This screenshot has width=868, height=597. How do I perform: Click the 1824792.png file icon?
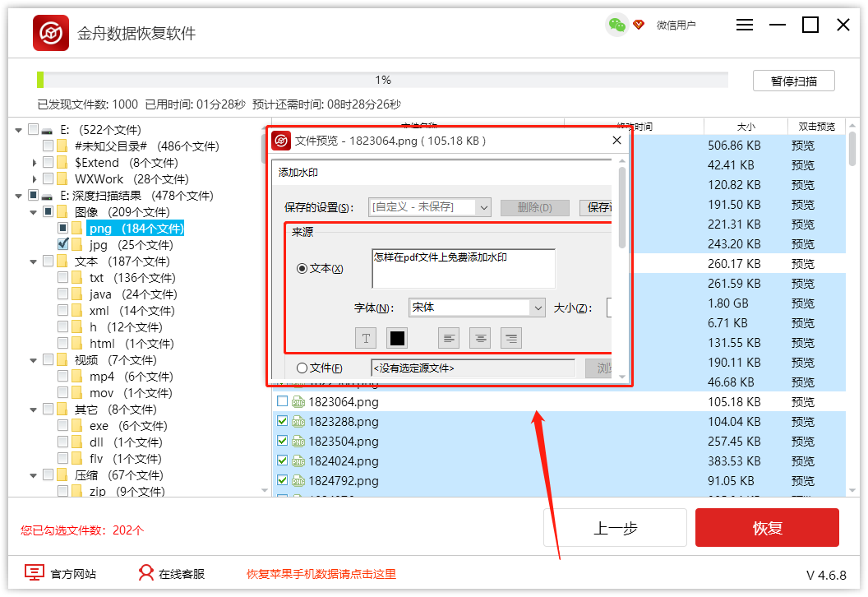[x=298, y=481]
